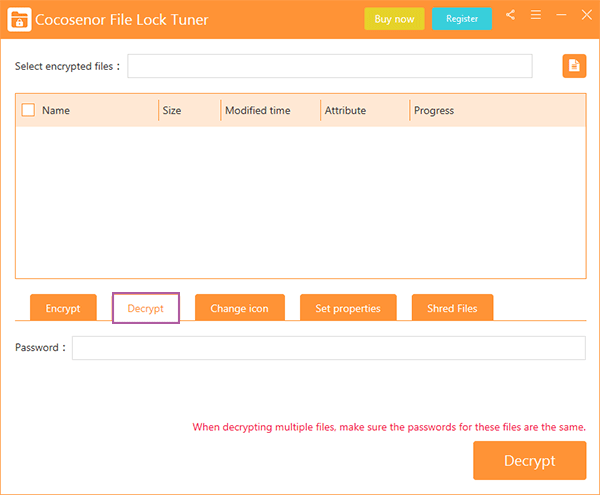Sort by the Name column header
The height and width of the screenshot is (495, 600).
(56, 110)
